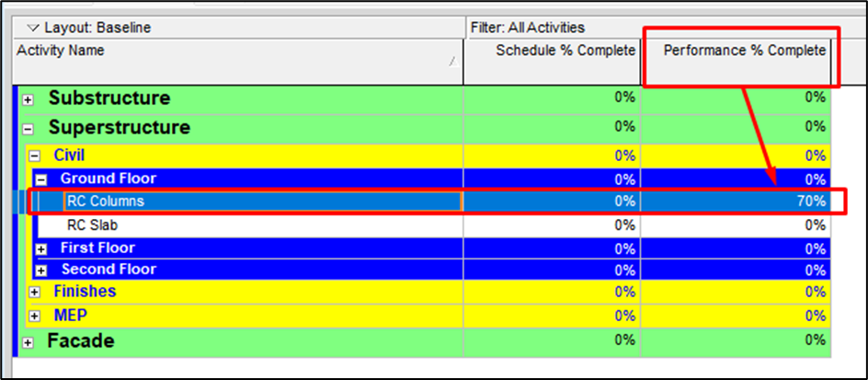Expand the Second Floor group
868x380 pixels.
[x=40, y=271]
